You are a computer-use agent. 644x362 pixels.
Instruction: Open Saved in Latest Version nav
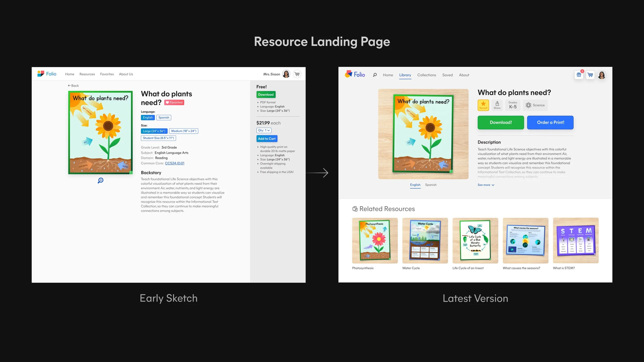(447, 75)
